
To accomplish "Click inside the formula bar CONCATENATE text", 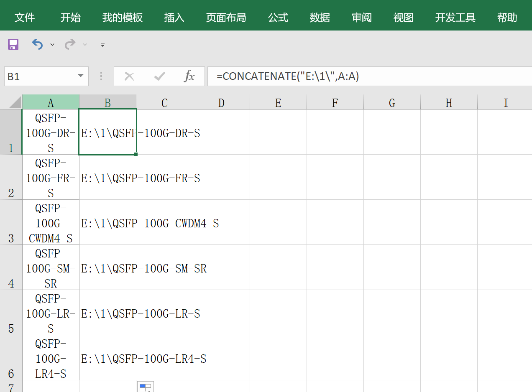I will 288,76.
